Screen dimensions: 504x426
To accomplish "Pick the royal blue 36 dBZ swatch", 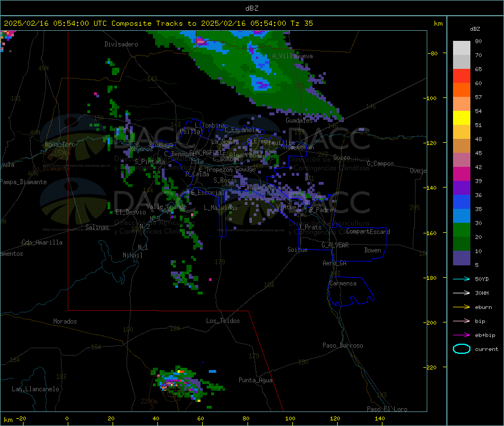I will (x=461, y=202).
